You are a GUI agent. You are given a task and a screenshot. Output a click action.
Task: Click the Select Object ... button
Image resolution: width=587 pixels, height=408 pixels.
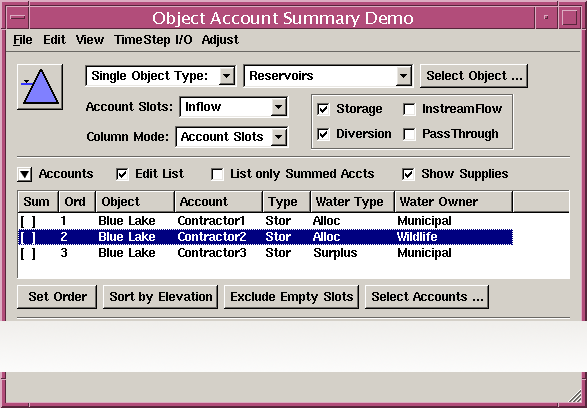[474, 76]
